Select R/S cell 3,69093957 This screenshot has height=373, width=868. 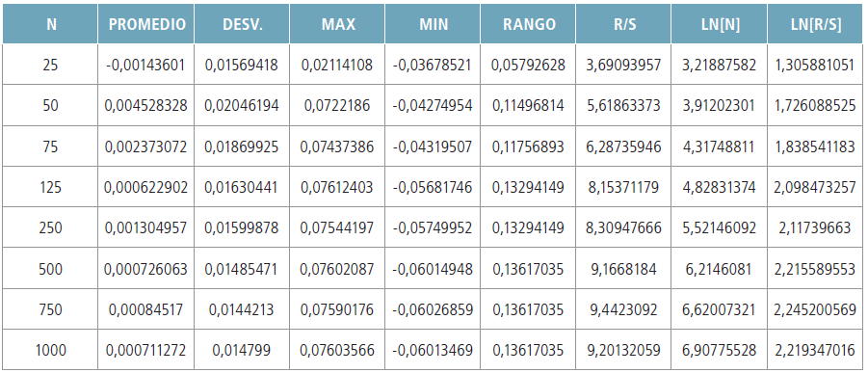click(623, 65)
